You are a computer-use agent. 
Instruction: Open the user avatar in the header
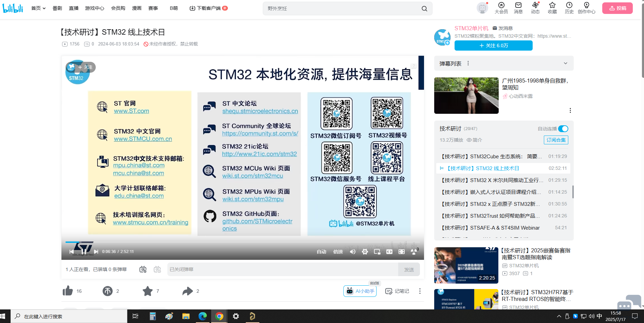482,8
